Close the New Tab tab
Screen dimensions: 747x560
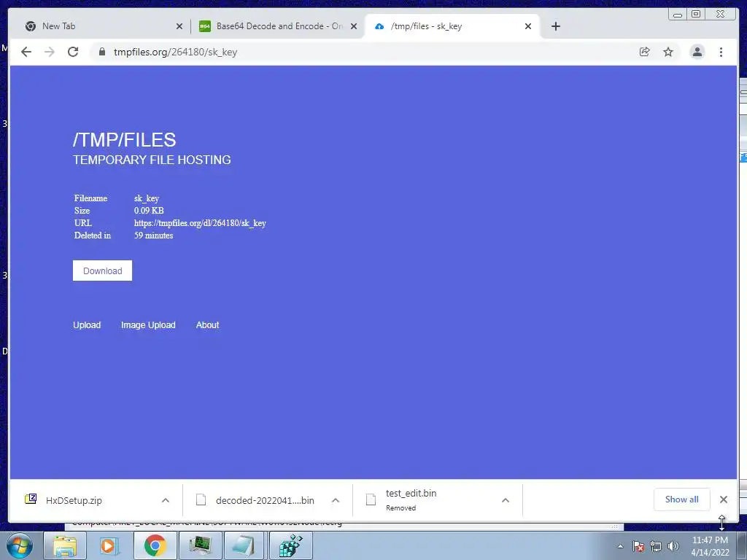coord(179,26)
